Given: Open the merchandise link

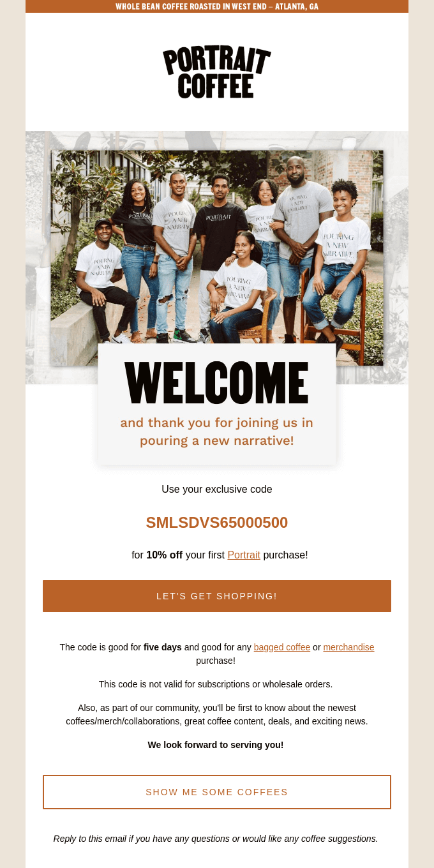Looking at the screenshot, I should pos(348,647).
